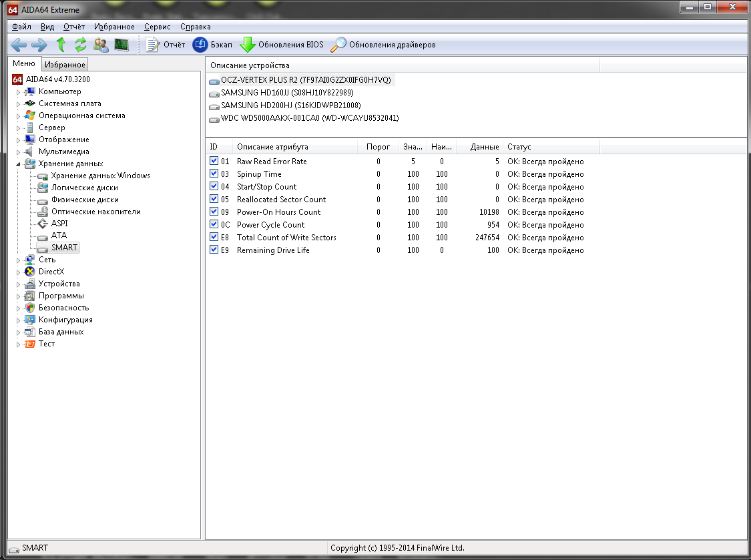Sort by Описание атрибута column header
This screenshot has height=560, width=751.
click(295, 147)
